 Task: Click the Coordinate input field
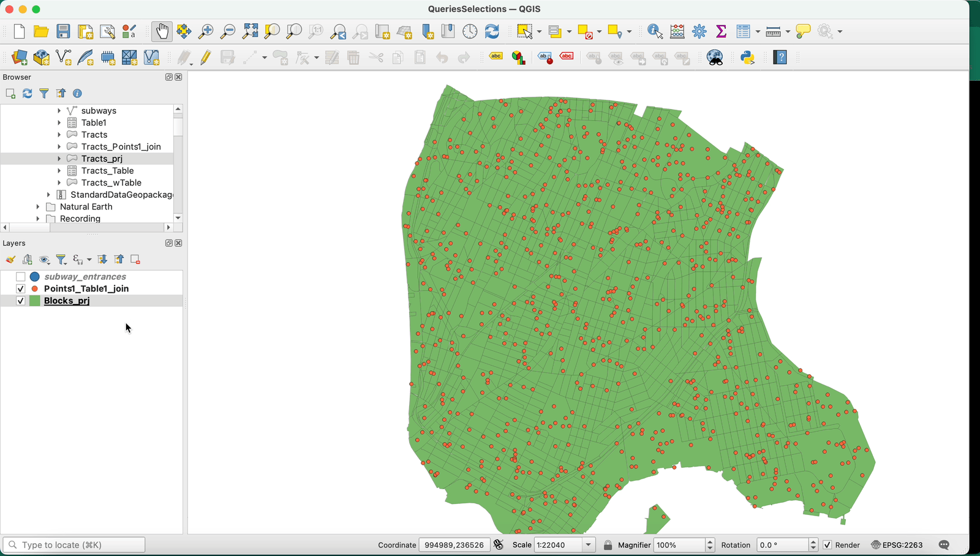(454, 545)
